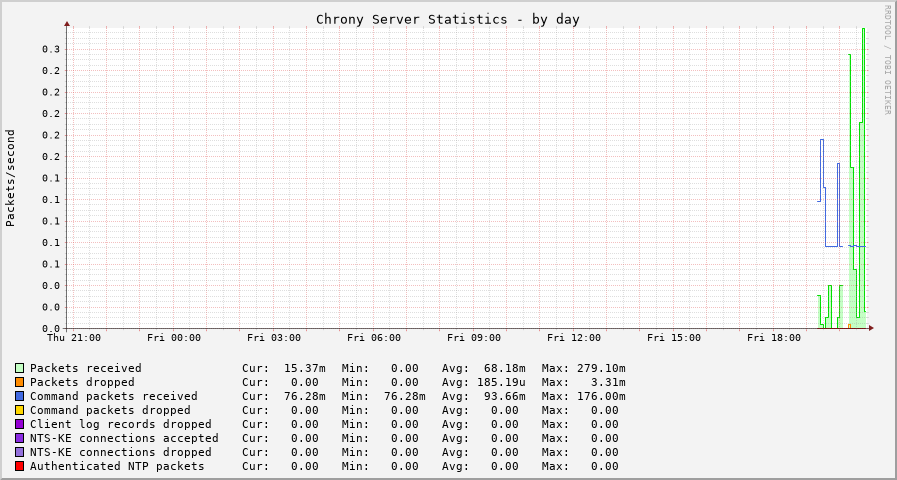This screenshot has height=480, width=897.
Task: Click the NTS-KE connections accepted swatch
Action: 19,438
